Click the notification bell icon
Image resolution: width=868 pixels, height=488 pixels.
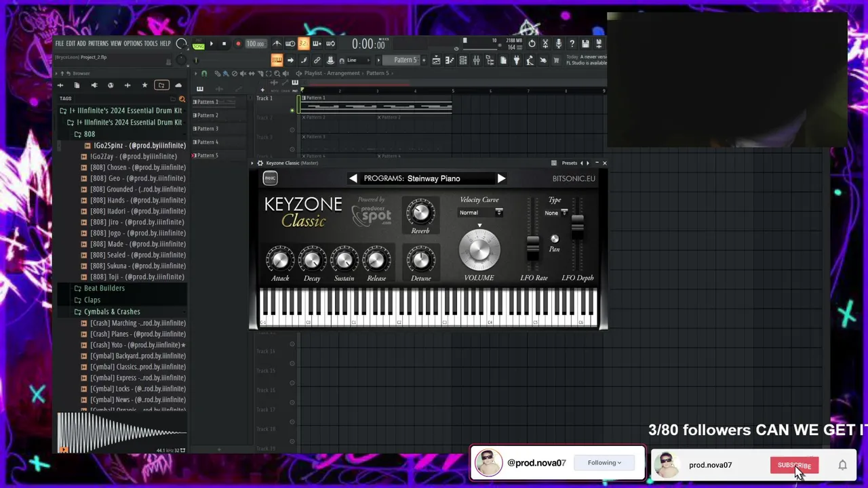tap(842, 466)
